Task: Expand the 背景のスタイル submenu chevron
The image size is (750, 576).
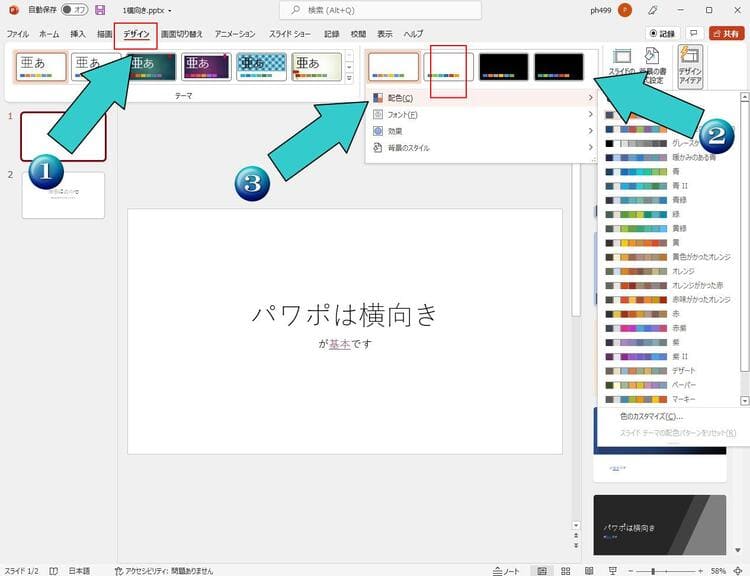Action: [591, 147]
